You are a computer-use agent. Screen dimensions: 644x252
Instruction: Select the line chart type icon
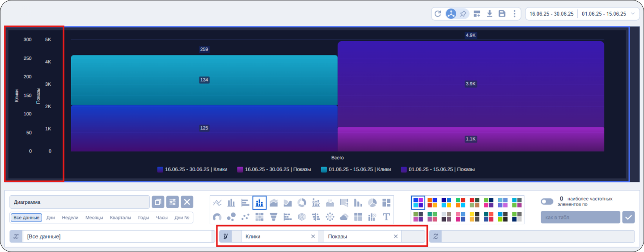click(x=217, y=203)
